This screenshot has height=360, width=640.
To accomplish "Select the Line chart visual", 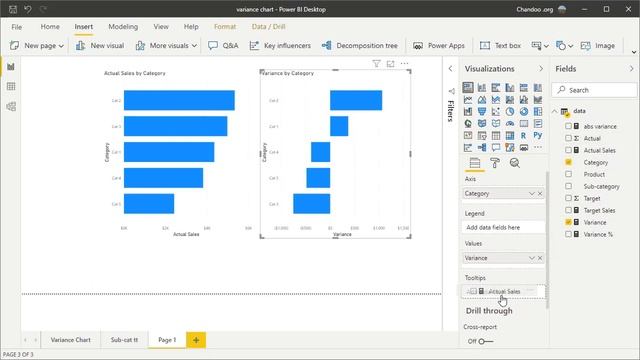I will [x=468, y=100].
